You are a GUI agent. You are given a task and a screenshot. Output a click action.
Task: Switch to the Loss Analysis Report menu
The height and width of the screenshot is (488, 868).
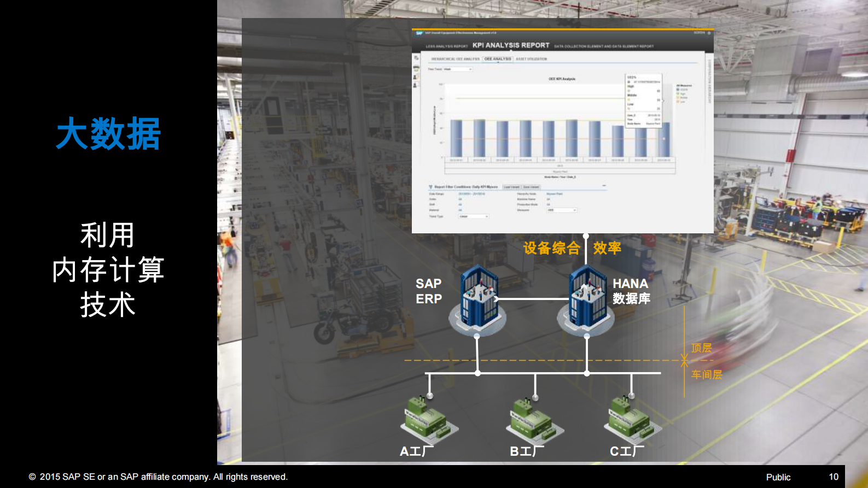coord(446,46)
